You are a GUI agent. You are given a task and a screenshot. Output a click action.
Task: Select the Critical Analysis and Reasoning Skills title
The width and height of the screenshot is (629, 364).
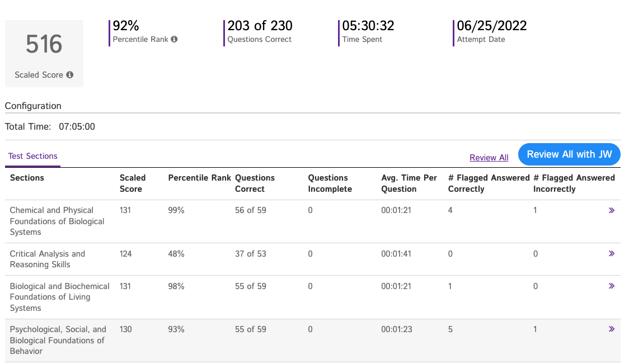[x=48, y=259]
